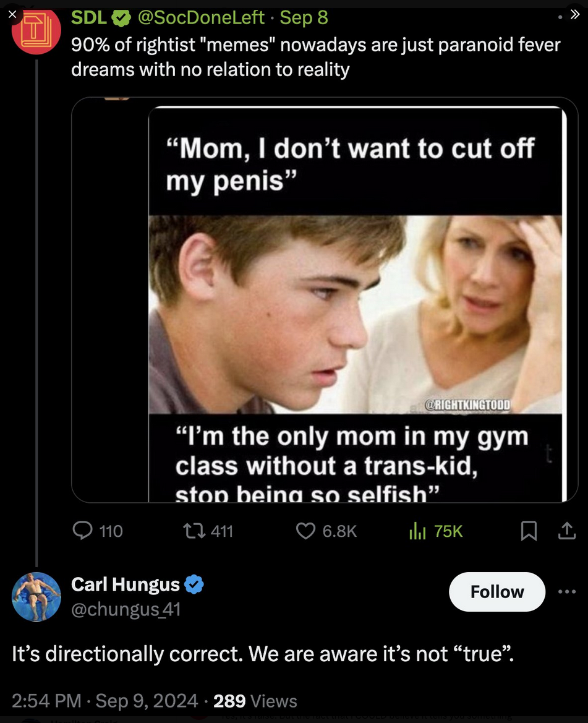Click the 2:54 PM Sep 9, 2024 timestamp

(x=105, y=700)
